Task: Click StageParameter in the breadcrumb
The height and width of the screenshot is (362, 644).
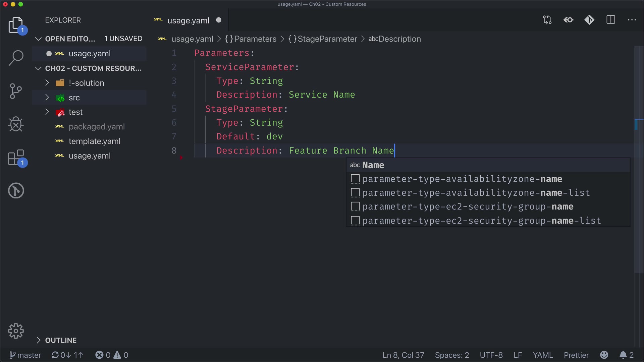Action: pos(327,39)
